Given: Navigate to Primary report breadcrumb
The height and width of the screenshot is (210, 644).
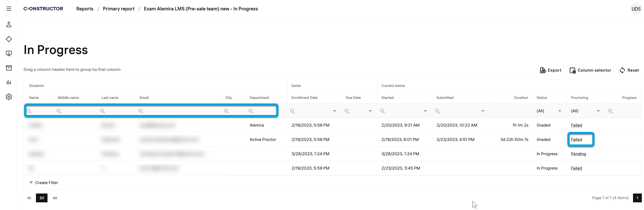Looking at the screenshot, I should pyautogui.click(x=119, y=9).
